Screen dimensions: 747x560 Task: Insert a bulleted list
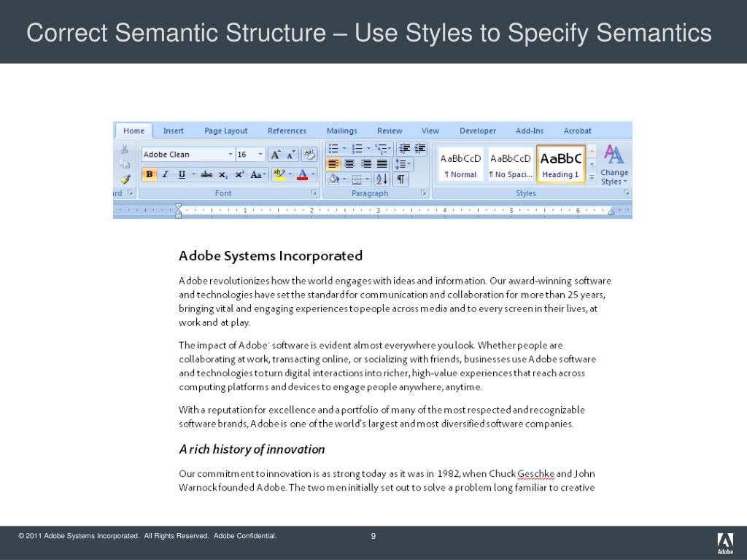click(x=333, y=149)
